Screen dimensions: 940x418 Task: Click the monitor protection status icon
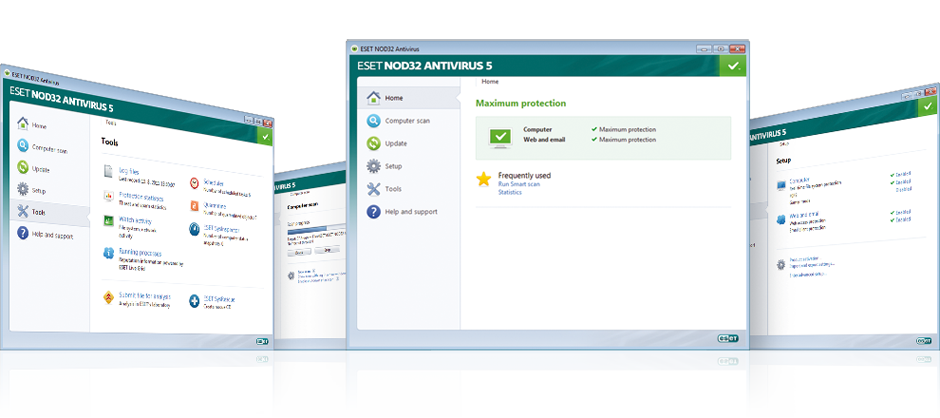coord(501,138)
